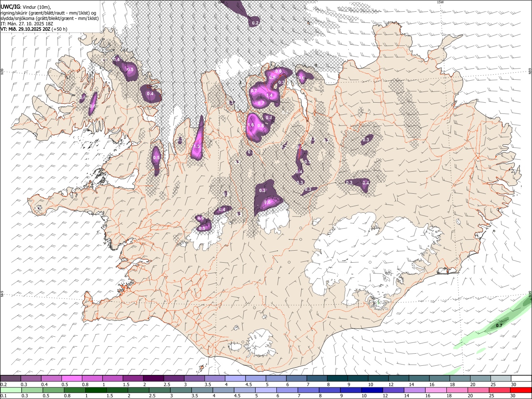Select the lilac 14–16 swatch in lower legend

(414, 390)
